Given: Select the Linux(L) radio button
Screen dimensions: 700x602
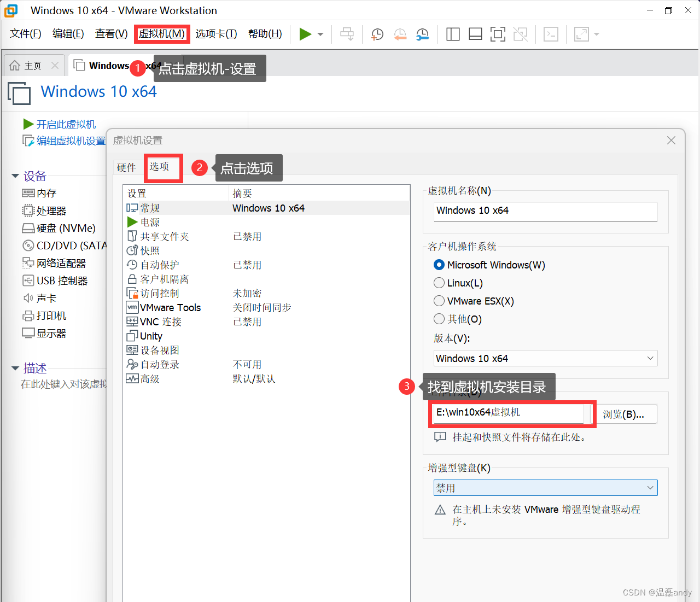Looking at the screenshot, I should [439, 283].
